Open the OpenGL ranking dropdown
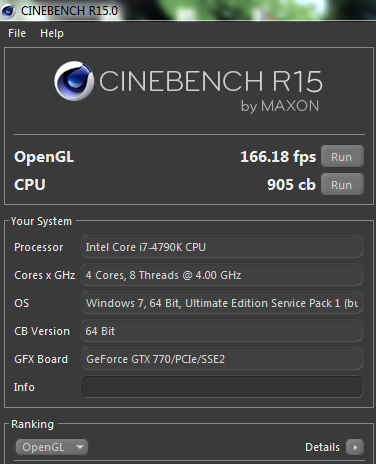This screenshot has width=376, height=464. tap(52, 447)
